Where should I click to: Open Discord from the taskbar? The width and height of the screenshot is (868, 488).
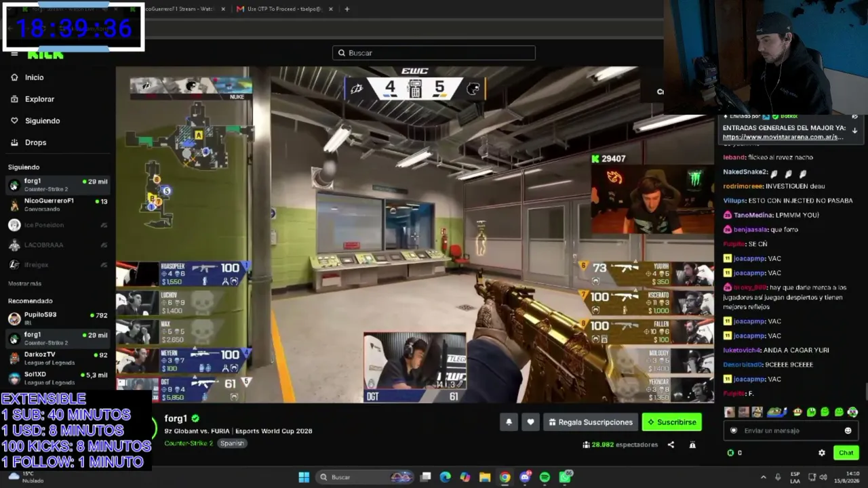coord(525,477)
